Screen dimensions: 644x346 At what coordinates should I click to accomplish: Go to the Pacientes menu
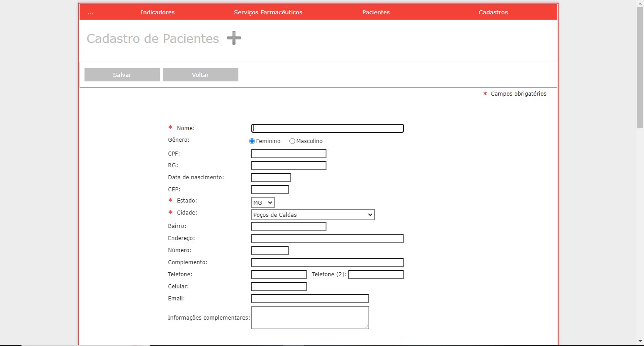tap(376, 12)
